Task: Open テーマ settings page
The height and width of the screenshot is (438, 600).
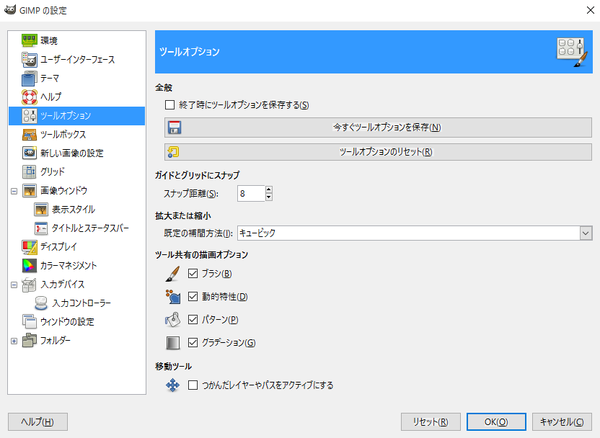Action: (50, 78)
